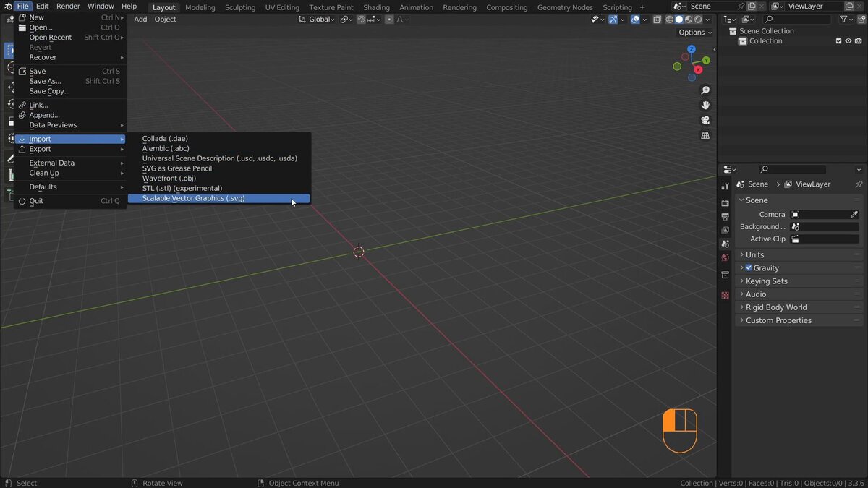Open the Output properties tab icon

[725, 216]
